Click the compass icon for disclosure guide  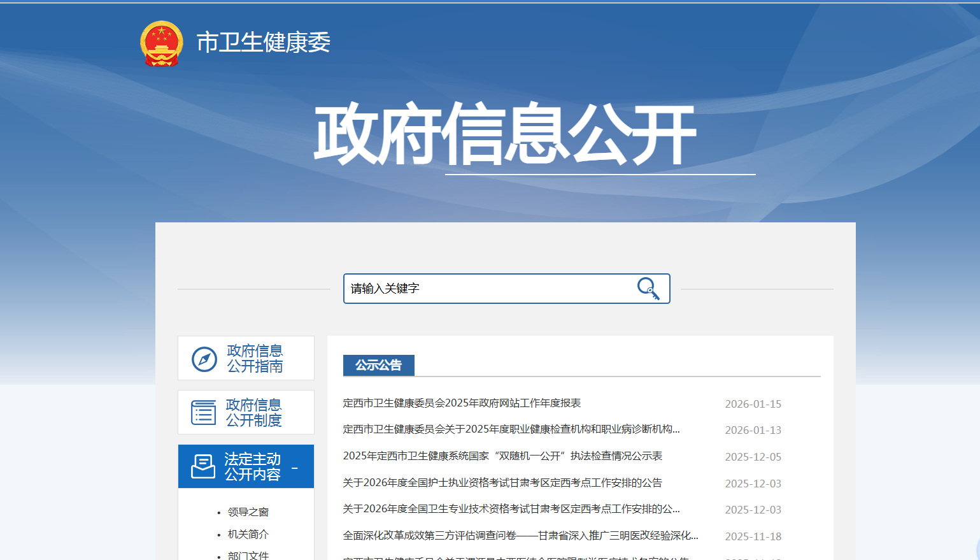(204, 359)
